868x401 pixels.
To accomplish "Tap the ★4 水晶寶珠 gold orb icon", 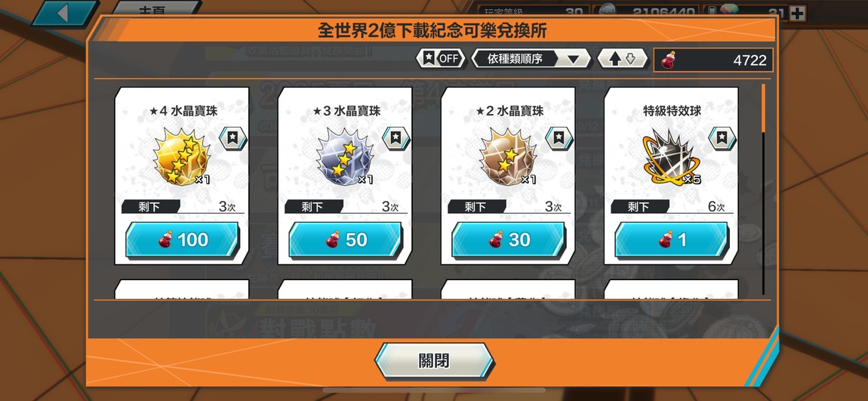I will (182, 156).
